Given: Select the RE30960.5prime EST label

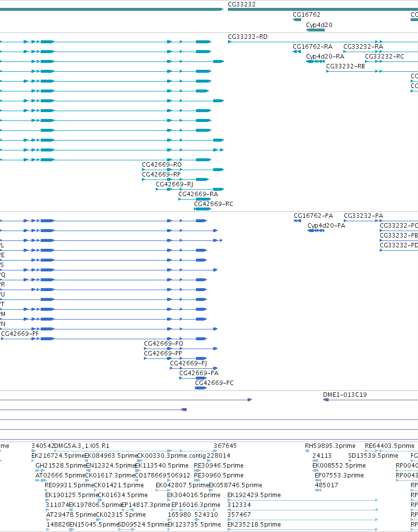Looking at the screenshot, I should tap(219, 475).
